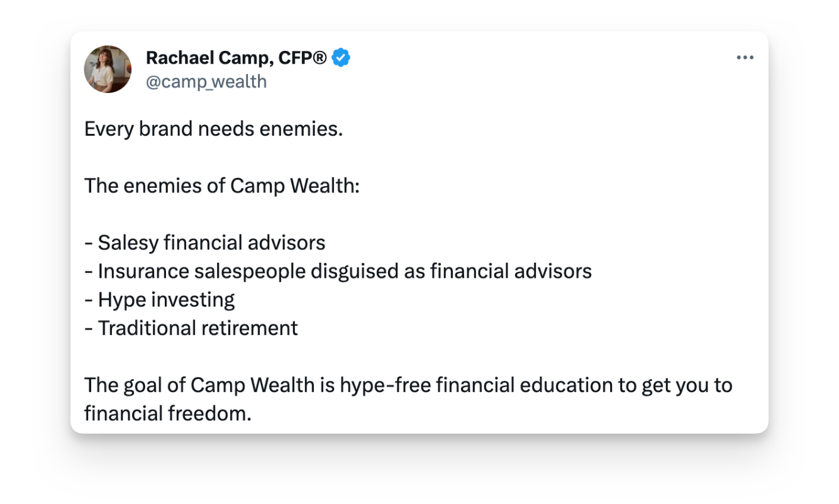Click the closing words 'financial freedom.'
This screenshot has width=839, height=504.
click(x=168, y=414)
